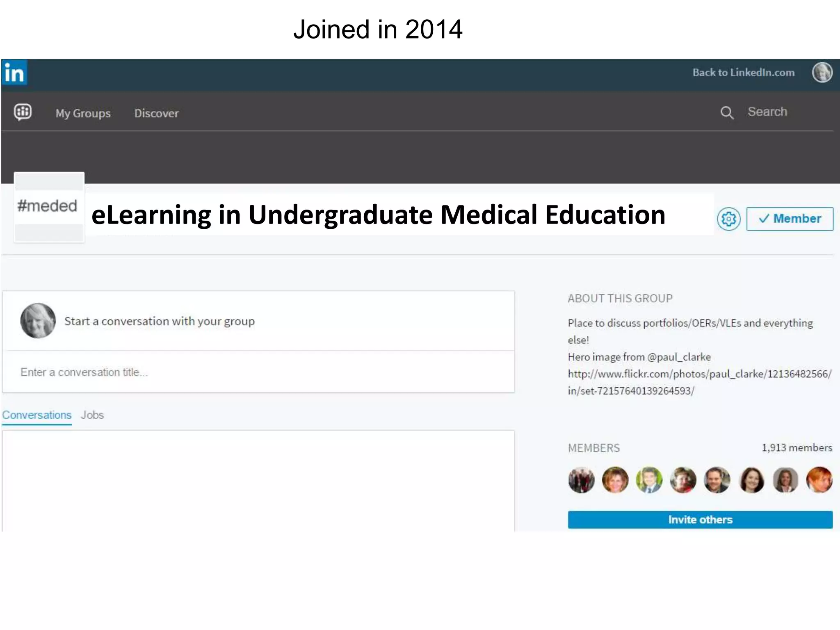Click the ABOUT THIS GROUP heading

pos(620,299)
